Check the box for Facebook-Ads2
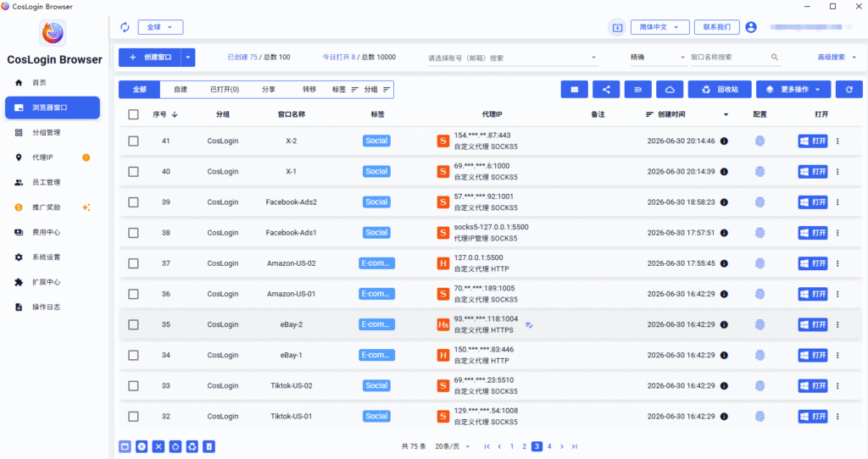868x459 pixels. 133,202
